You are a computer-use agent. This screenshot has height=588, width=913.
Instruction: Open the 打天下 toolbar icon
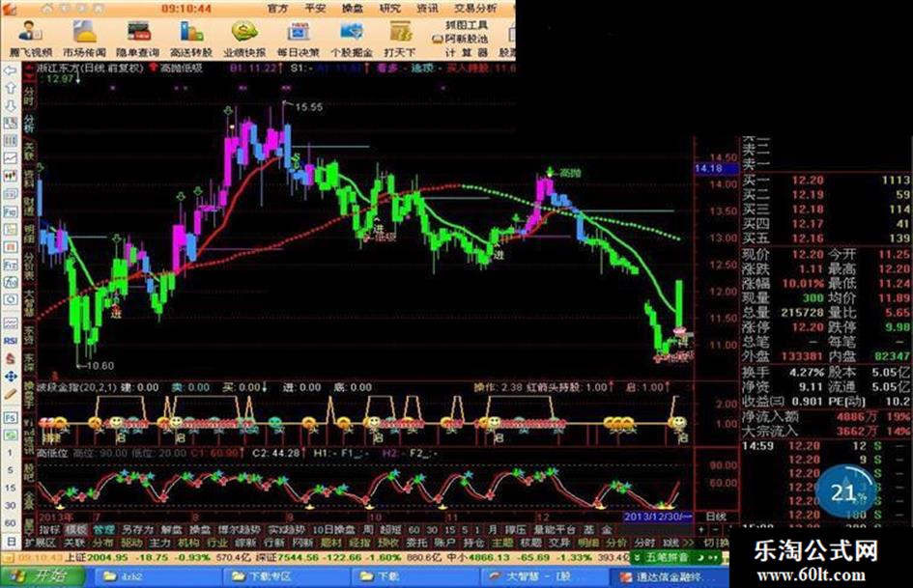click(400, 39)
